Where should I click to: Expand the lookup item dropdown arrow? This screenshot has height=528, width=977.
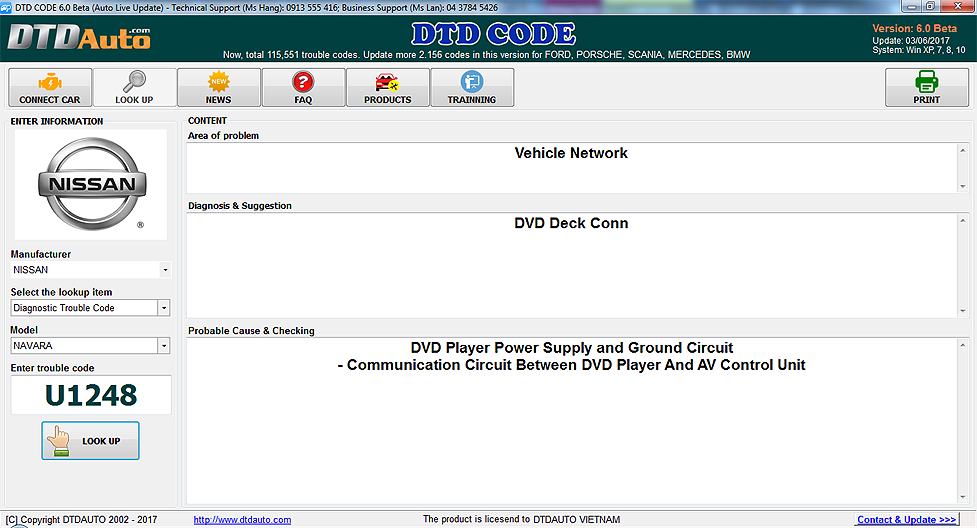pos(164,308)
